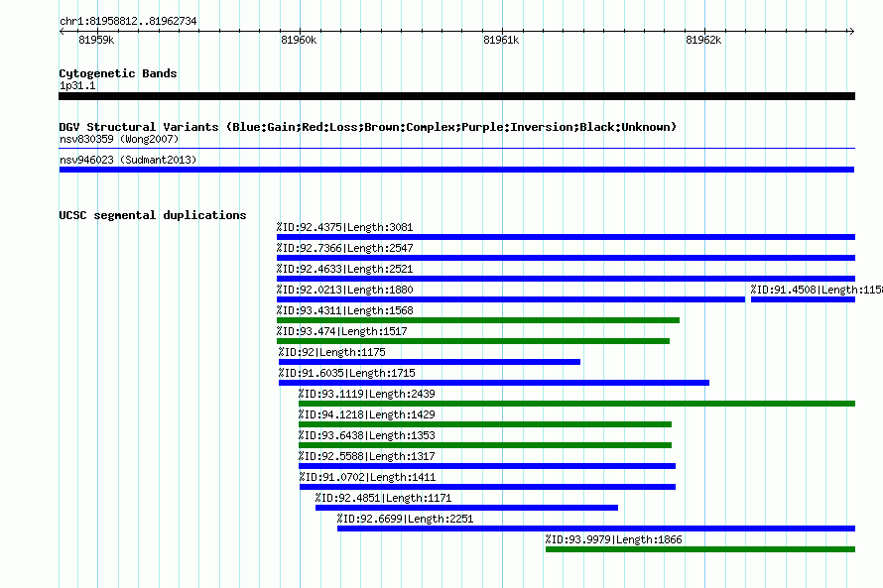Click the %ID:92|Length:1175 label
Image resolution: width=883 pixels, height=588 pixels.
332,352
